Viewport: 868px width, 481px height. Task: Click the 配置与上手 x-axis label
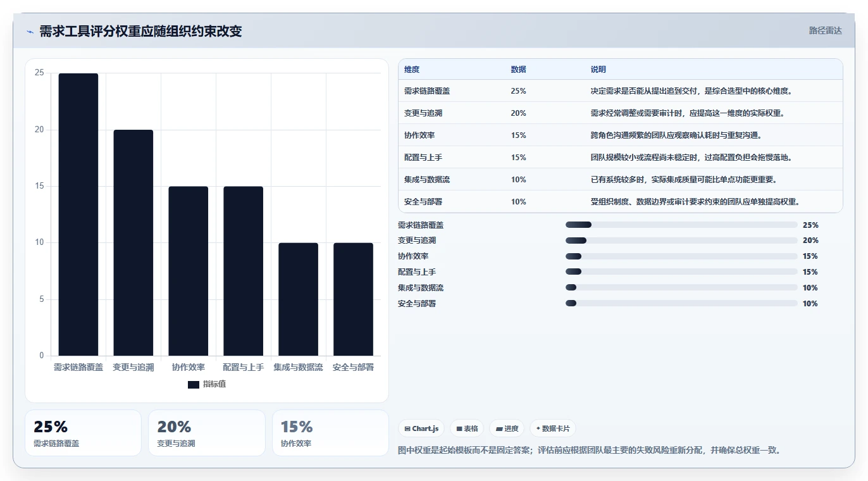[x=244, y=367]
